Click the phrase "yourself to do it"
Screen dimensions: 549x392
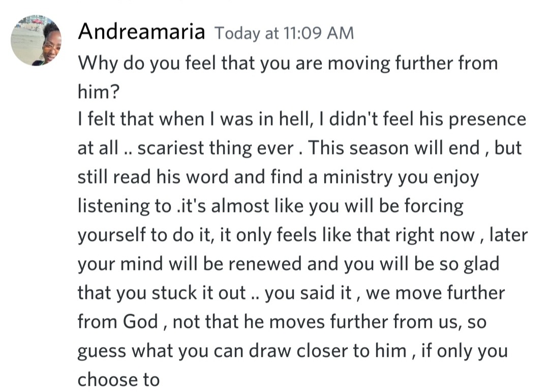142,235
